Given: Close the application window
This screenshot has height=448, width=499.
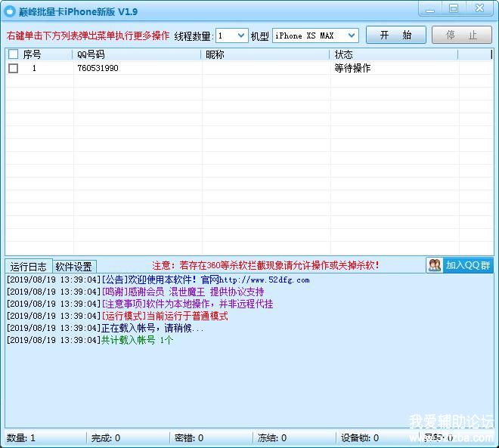Looking at the screenshot, I should [479, 9].
